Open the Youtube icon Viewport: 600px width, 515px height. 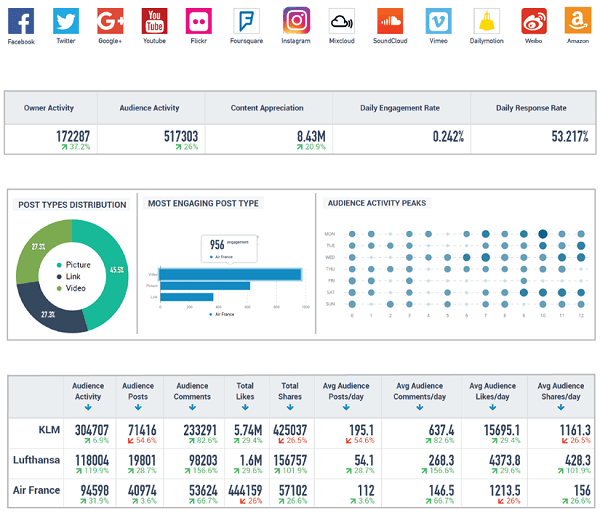point(155,21)
